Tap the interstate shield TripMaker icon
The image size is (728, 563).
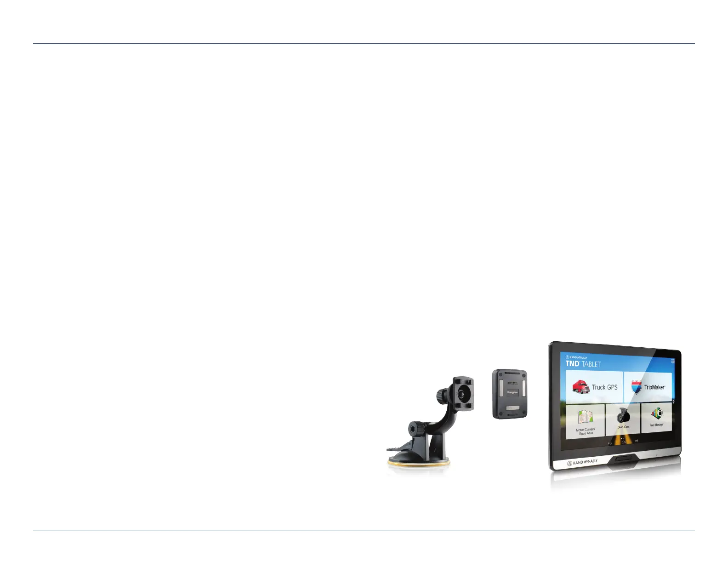[x=636, y=387]
